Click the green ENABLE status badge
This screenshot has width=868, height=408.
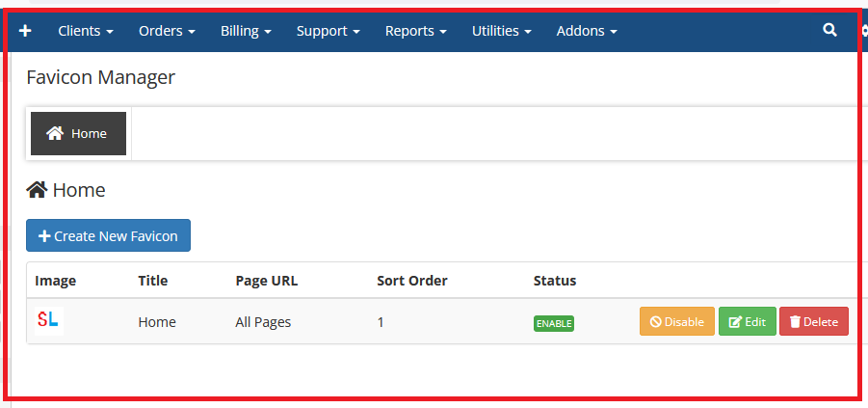point(553,323)
